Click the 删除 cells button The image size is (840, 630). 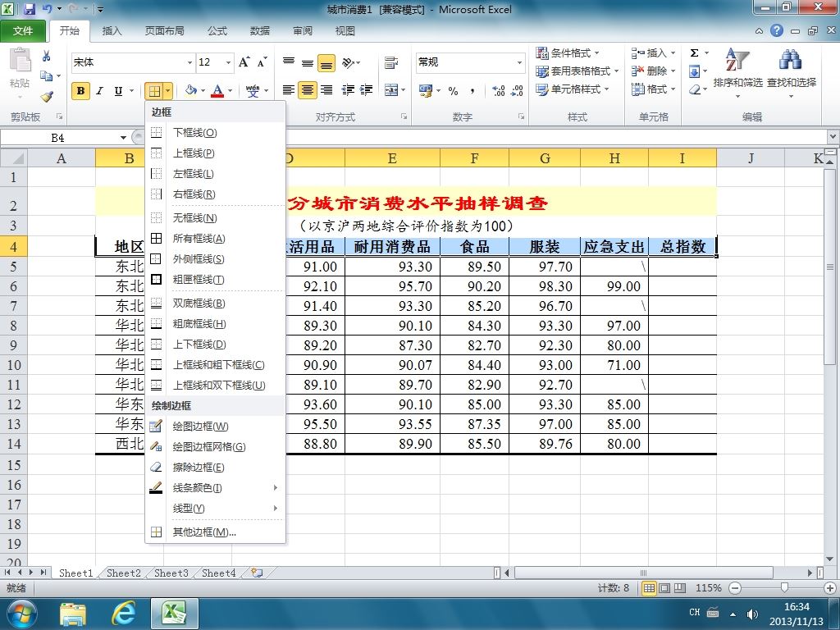(654, 71)
